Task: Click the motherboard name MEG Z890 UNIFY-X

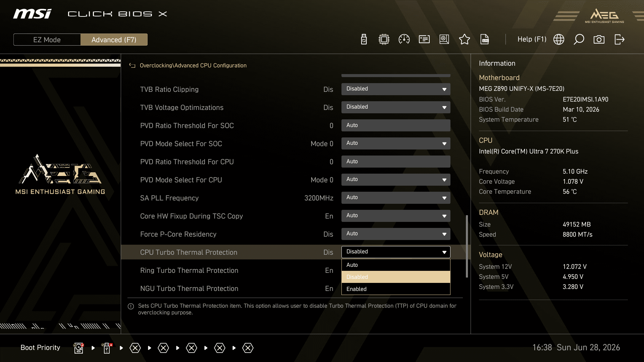Action: pyautogui.click(x=522, y=89)
